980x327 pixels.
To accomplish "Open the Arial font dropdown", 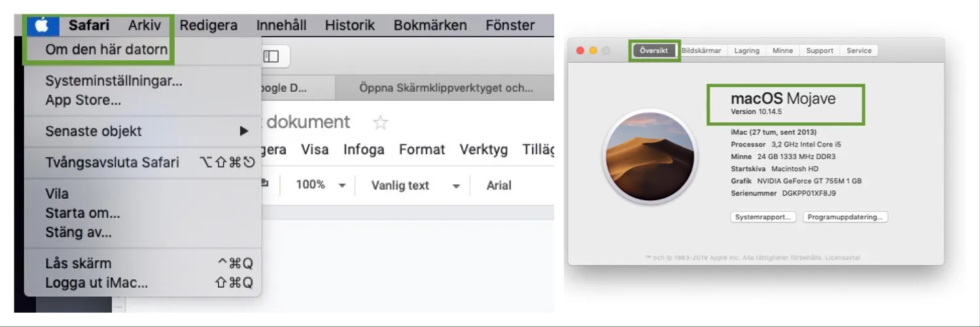I will (x=499, y=186).
